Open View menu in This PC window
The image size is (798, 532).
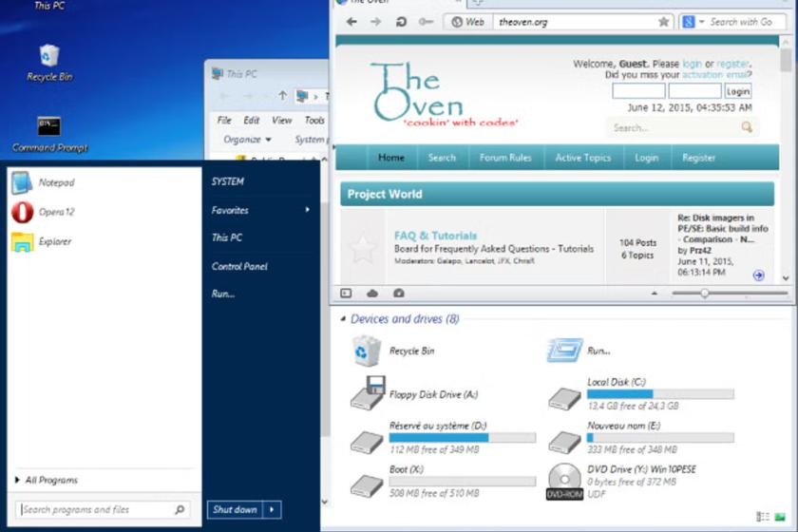point(281,120)
